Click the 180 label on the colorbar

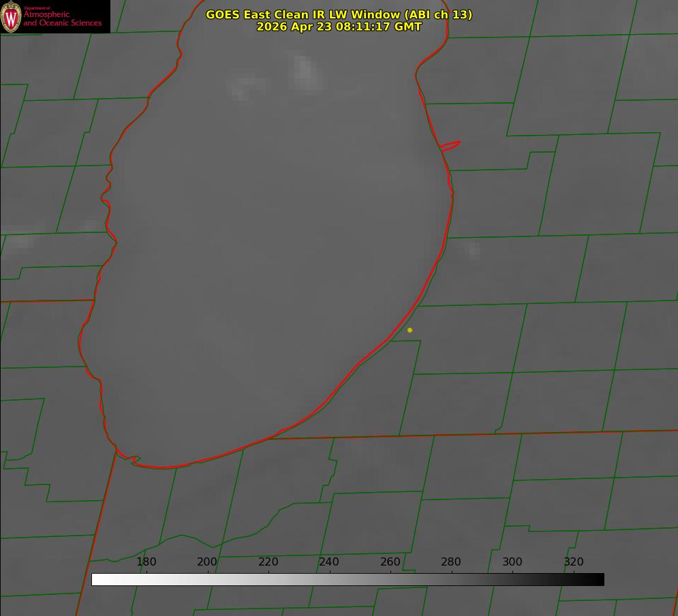146,561
